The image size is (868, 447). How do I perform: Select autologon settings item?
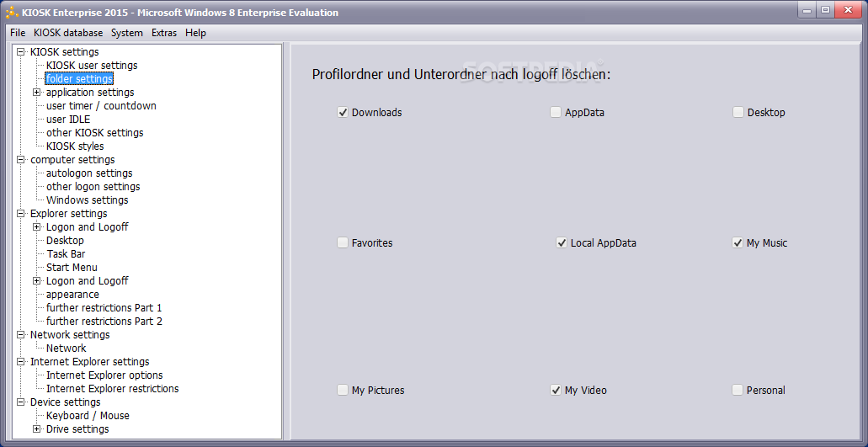[x=89, y=173]
